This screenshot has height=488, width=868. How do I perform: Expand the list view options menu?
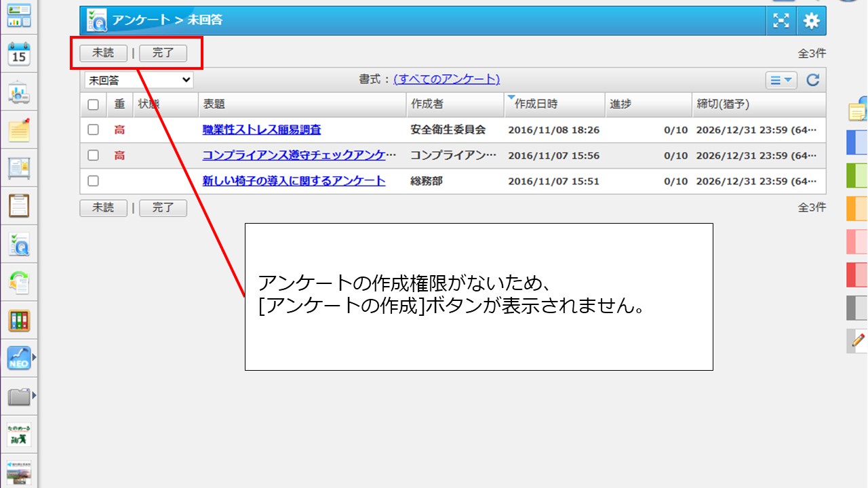(x=781, y=80)
